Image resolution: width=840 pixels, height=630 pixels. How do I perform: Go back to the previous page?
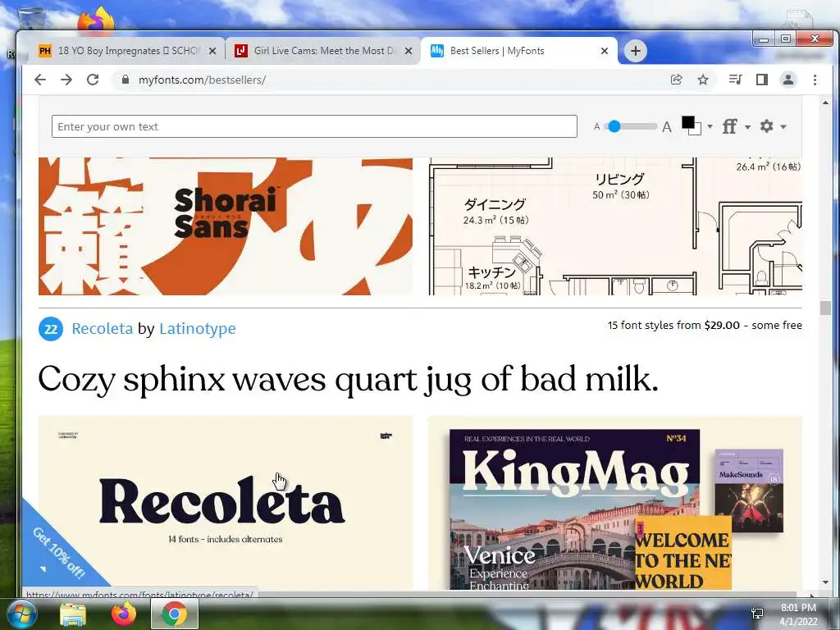point(40,80)
